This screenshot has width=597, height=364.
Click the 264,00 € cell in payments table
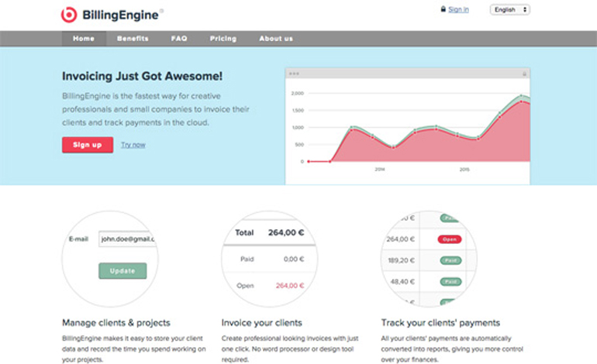click(401, 239)
